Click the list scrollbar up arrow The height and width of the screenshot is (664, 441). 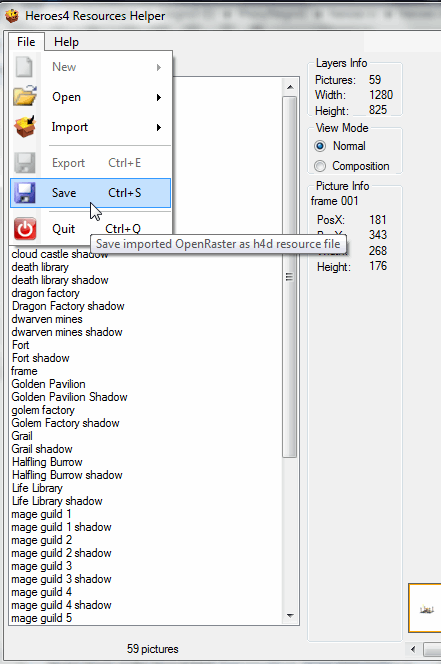(290, 87)
